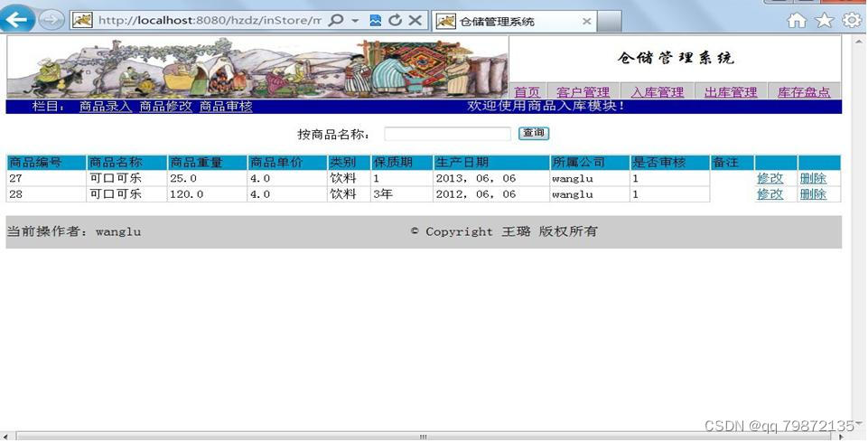Click production date 2013, 06, 06
Viewport: 868px width, 442px height.
(476, 178)
